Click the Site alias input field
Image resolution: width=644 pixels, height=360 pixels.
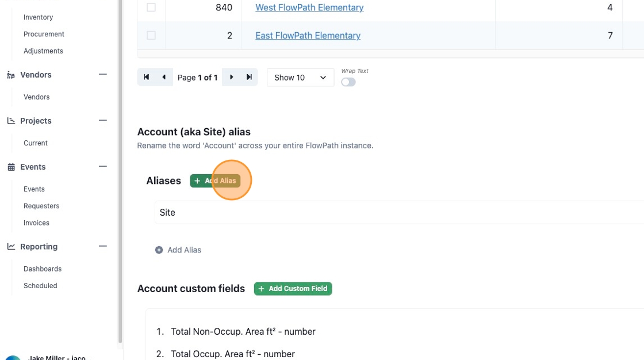coord(399,212)
